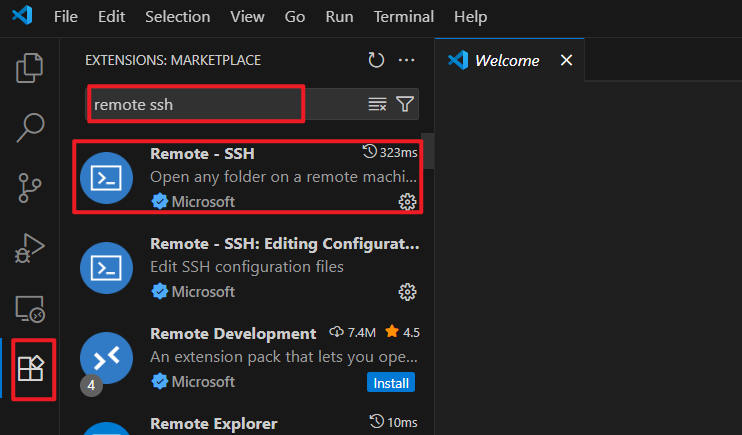Clear extensions search results icon

click(x=377, y=104)
